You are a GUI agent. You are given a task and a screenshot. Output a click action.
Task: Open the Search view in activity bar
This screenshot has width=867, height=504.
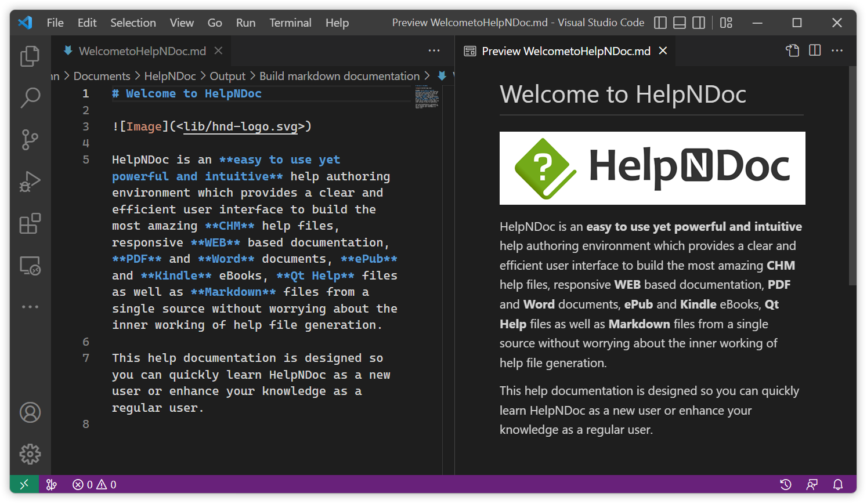coord(30,97)
